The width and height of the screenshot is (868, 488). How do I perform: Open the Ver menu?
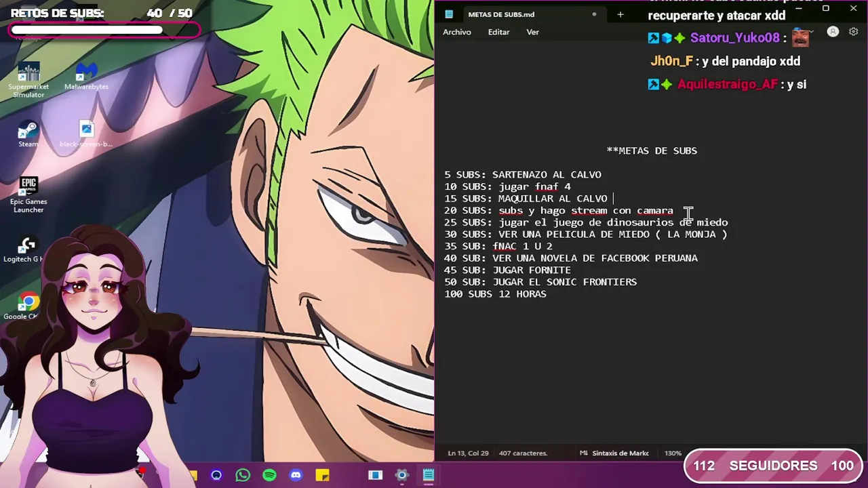(533, 32)
